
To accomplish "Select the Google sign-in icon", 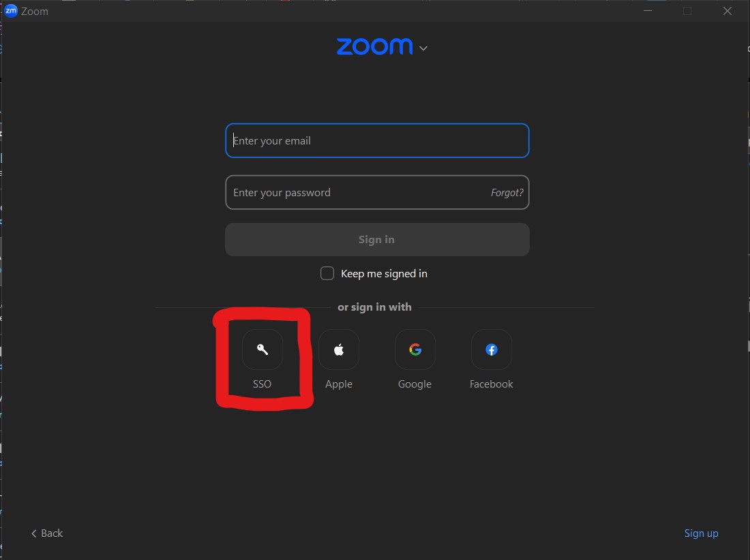I will pyautogui.click(x=415, y=349).
